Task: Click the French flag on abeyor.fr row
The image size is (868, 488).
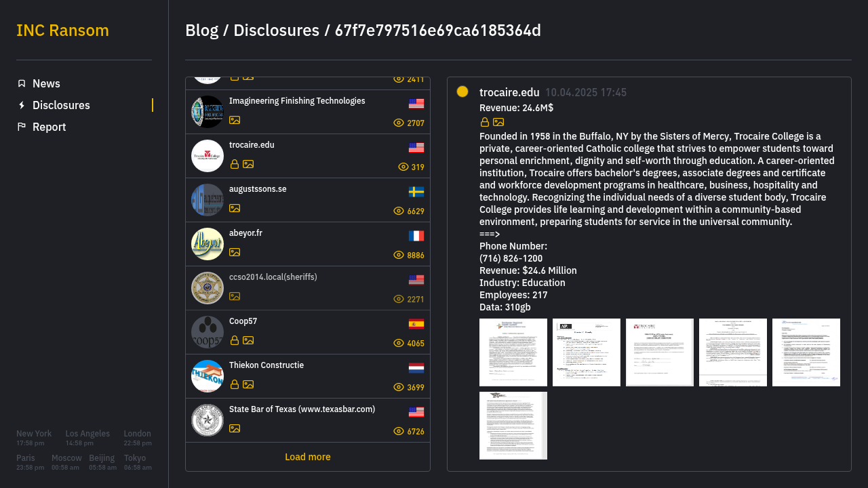Action: point(416,236)
